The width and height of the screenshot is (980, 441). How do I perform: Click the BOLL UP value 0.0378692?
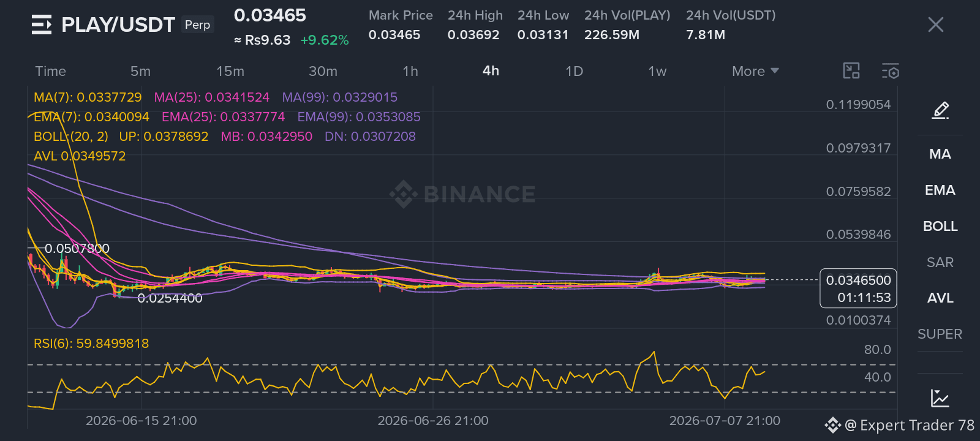coord(164,137)
